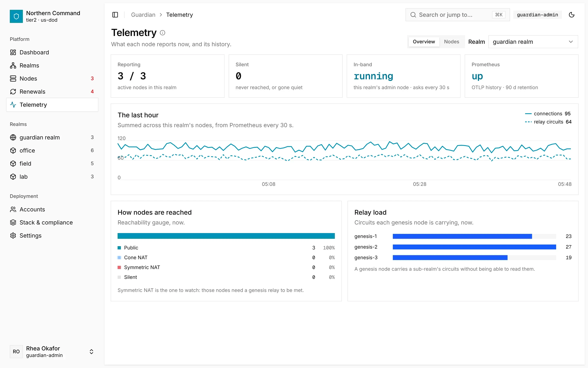Switch to the Overview tab
Viewport: 588px width, 368px height.
[x=424, y=42]
